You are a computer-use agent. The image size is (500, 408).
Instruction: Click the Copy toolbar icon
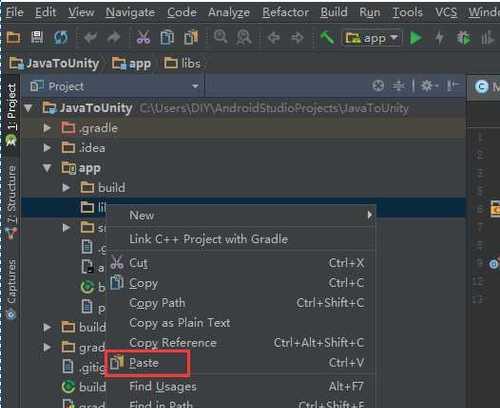tap(167, 38)
